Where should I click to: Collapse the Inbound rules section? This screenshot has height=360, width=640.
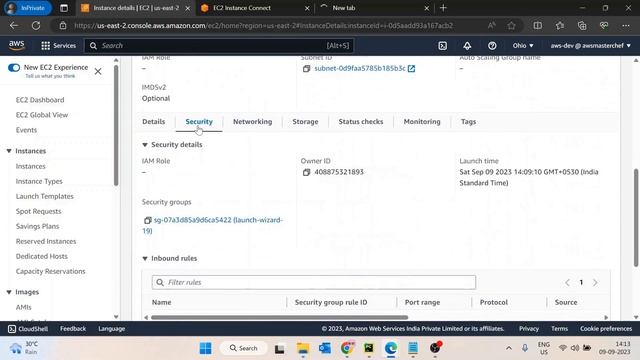pyautogui.click(x=144, y=258)
